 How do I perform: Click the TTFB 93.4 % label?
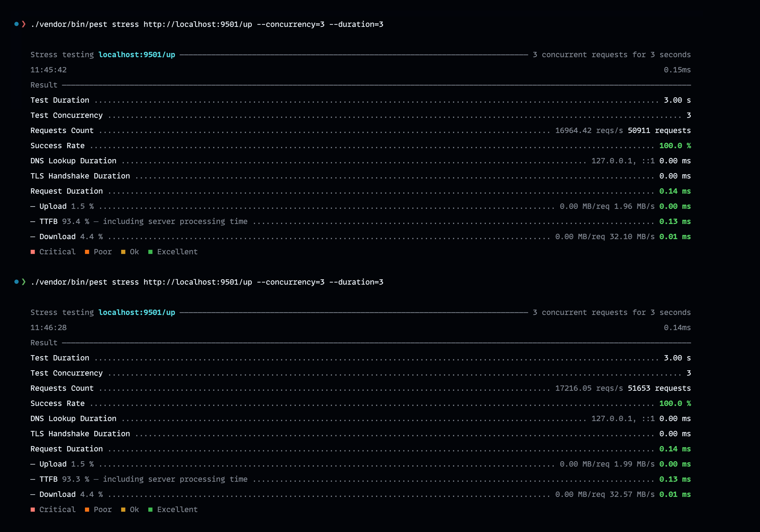(x=64, y=222)
